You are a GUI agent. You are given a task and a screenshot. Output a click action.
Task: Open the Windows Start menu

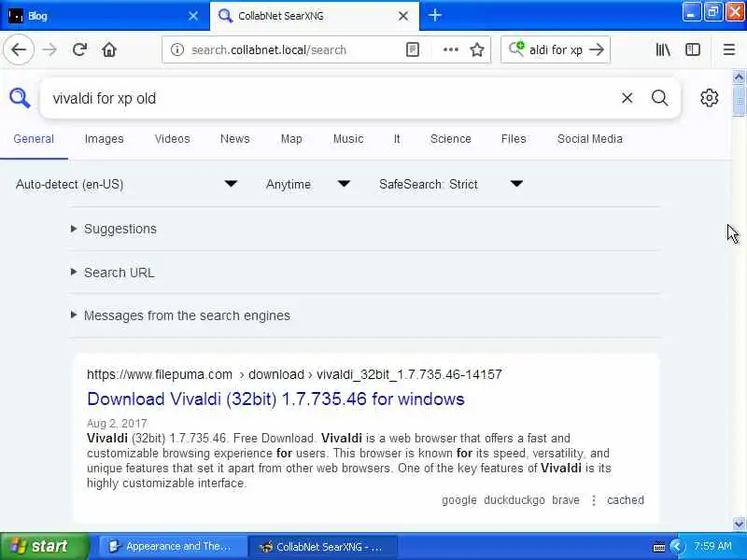coord(45,546)
